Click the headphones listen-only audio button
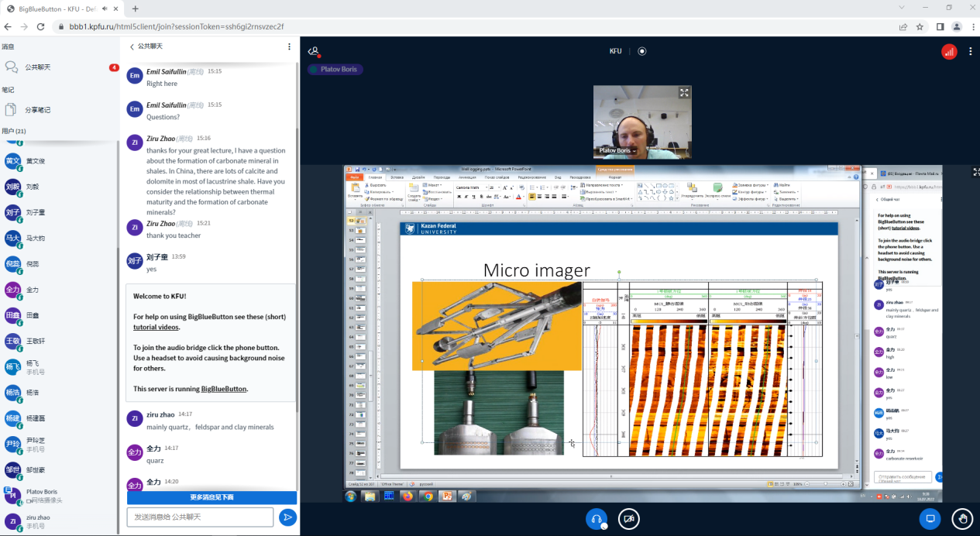The width and height of the screenshot is (980, 536). tap(597, 518)
